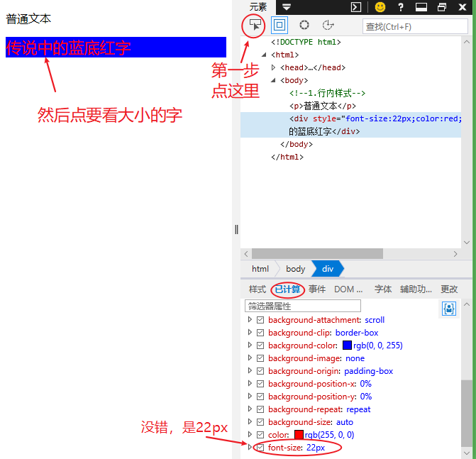Collapse the body node
This screenshot has height=459, width=476.
[x=273, y=80]
